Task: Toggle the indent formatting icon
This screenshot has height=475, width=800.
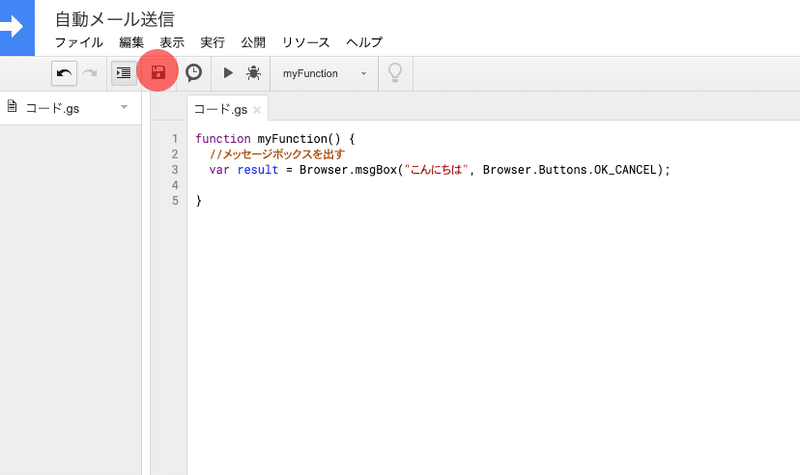Action: (123, 73)
